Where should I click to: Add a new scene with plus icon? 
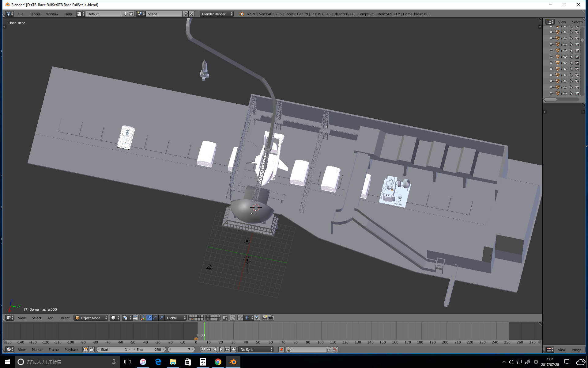(x=186, y=14)
